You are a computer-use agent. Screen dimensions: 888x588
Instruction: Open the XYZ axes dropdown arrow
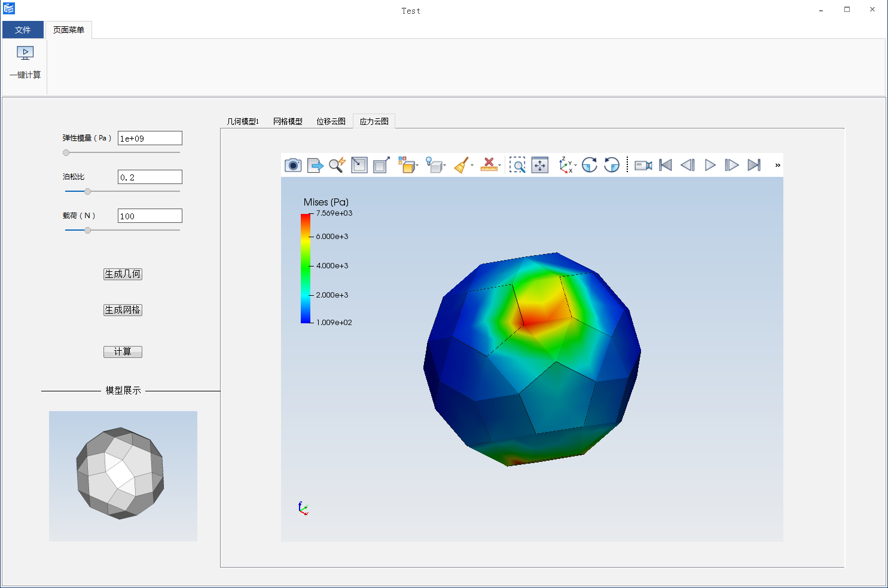pyautogui.click(x=576, y=166)
